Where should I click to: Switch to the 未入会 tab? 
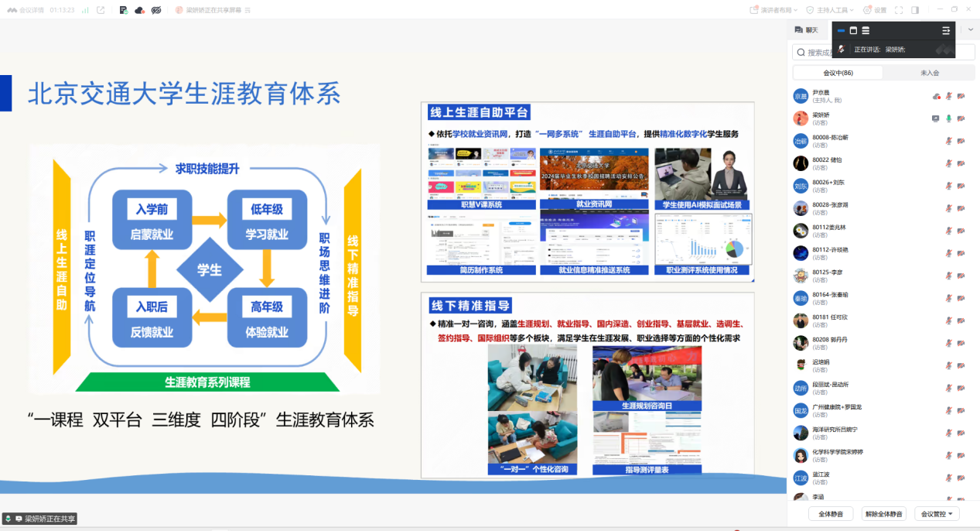[929, 73]
